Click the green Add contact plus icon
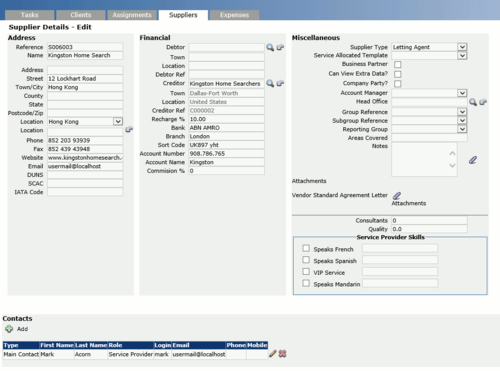Image resolution: width=500 pixels, height=371 pixels. pos(9,329)
